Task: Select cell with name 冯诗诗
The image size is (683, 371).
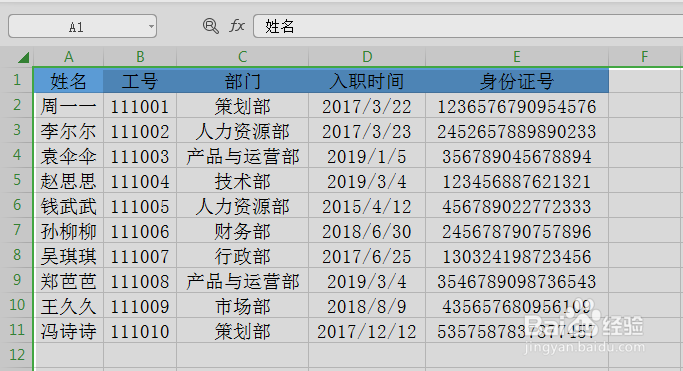Action: coord(68,331)
